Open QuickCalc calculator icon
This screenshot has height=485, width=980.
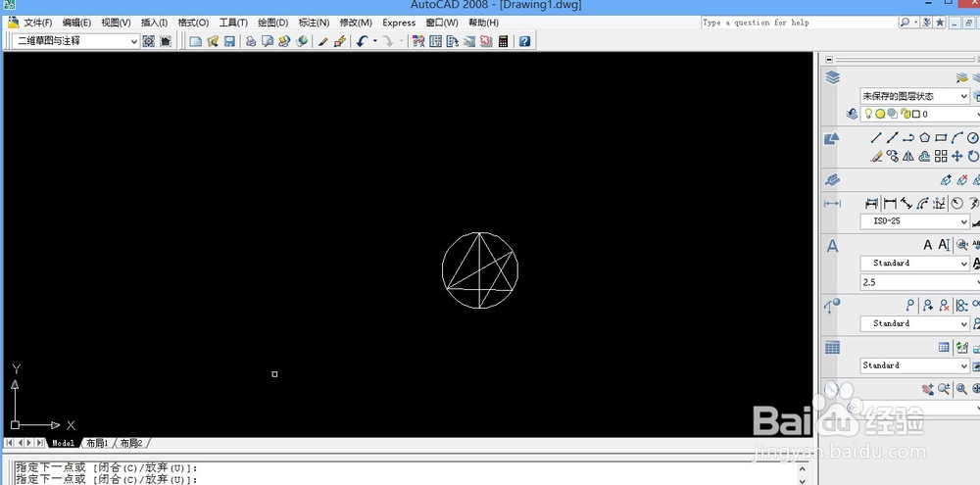pos(503,41)
